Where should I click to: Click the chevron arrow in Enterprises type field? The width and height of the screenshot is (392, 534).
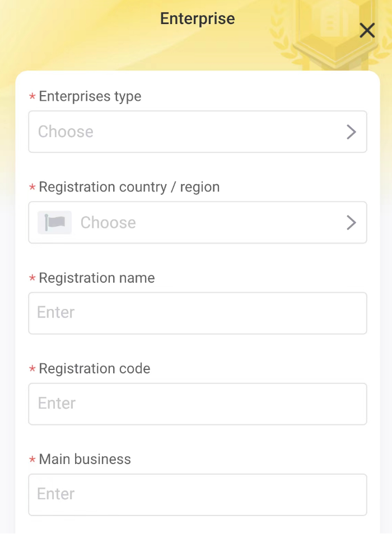point(351,132)
